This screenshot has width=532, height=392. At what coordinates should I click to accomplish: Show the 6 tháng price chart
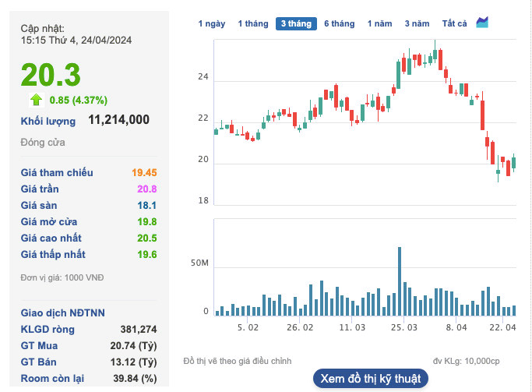point(339,23)
